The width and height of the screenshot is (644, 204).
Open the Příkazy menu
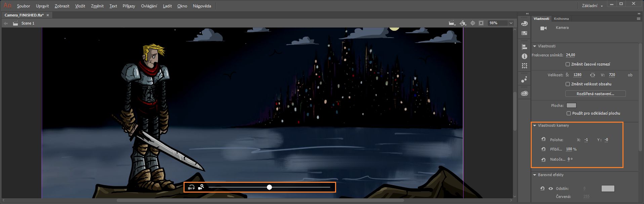click(129, 6)
